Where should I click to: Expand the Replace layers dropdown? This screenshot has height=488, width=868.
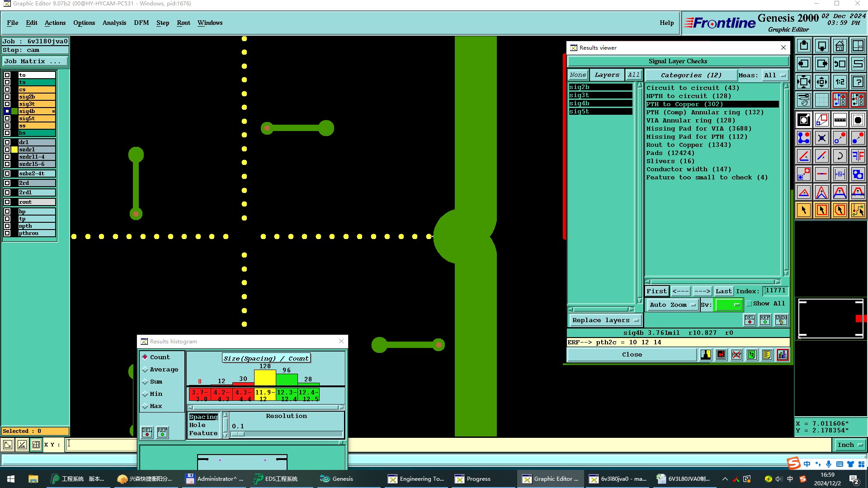(x=604, y=320)
